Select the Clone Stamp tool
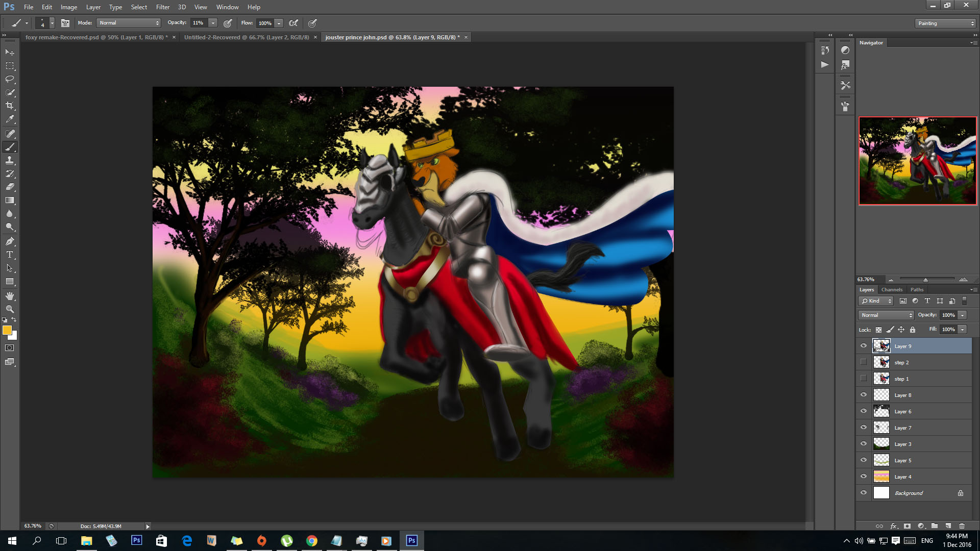The image size is (980, 551). 10,160
